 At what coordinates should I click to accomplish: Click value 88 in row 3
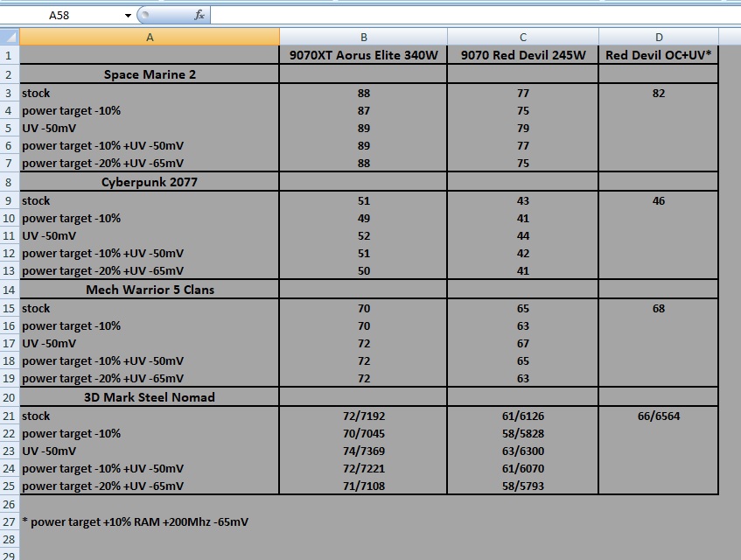[x=363, y=93]
